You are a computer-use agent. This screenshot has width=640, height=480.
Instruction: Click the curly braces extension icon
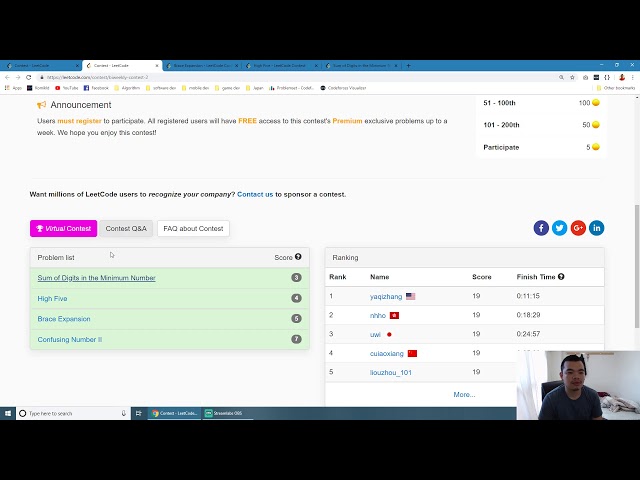607,77
